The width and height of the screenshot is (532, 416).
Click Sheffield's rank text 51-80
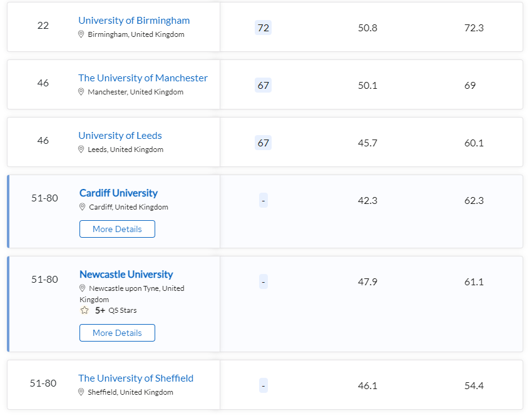point(43,383)
